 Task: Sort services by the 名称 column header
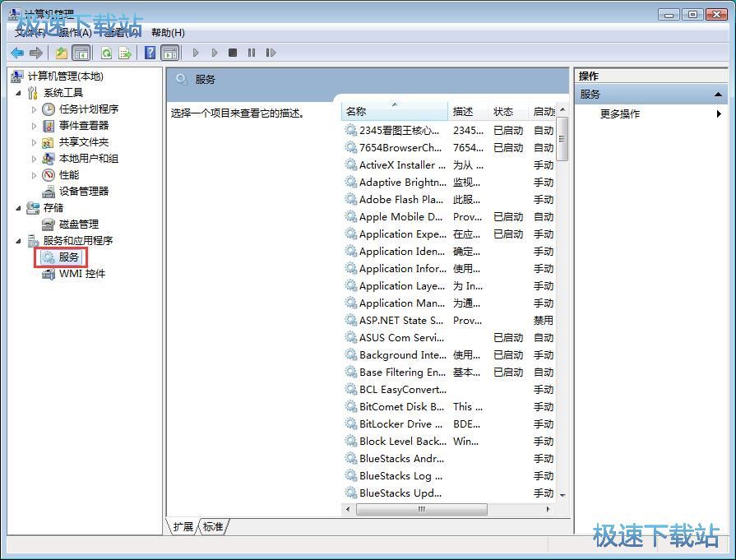pyautogui.click(x=394, y=111)
